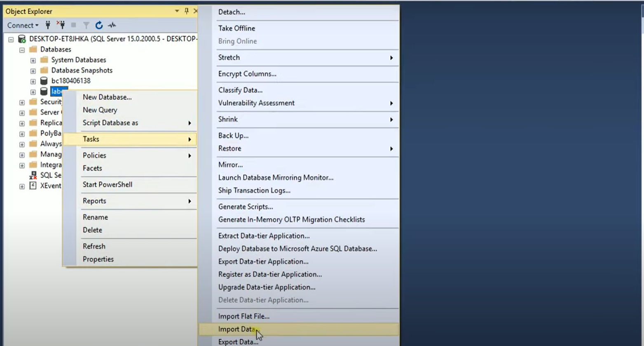Collapse the DESKTOP-ET8JHKA server node
This screenshot has width=644, height=346.
(x=11, y=39)
